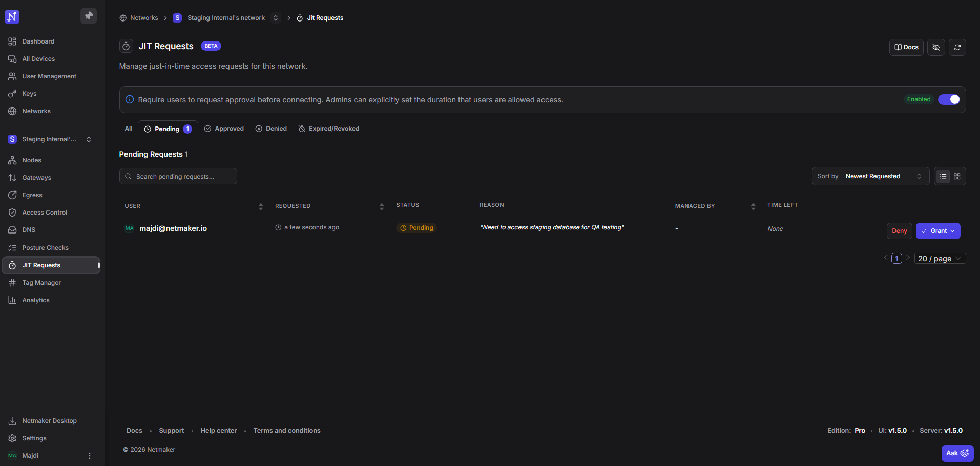The image size is (980, 466).
Task: Open Tag Manager from sidebar
Action: (41, 283)
